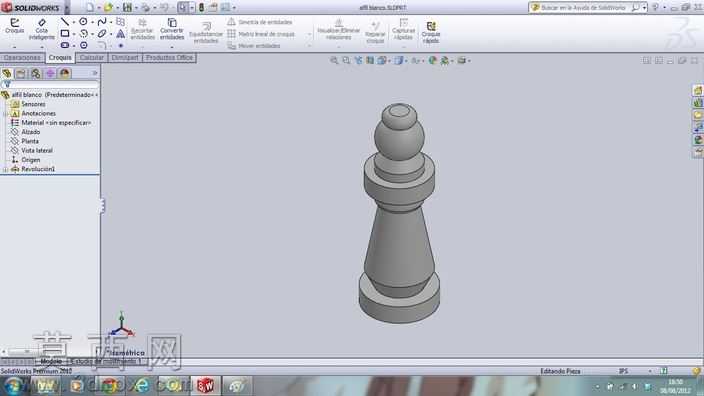Expand the Anotaciones tree node
This screenshot has height=396, width=704.
point(5,114)
